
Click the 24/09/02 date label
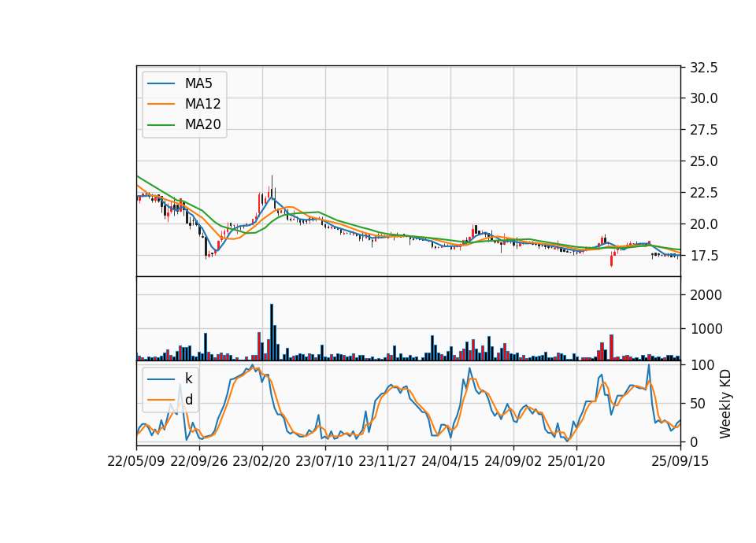tap(513, 461)
